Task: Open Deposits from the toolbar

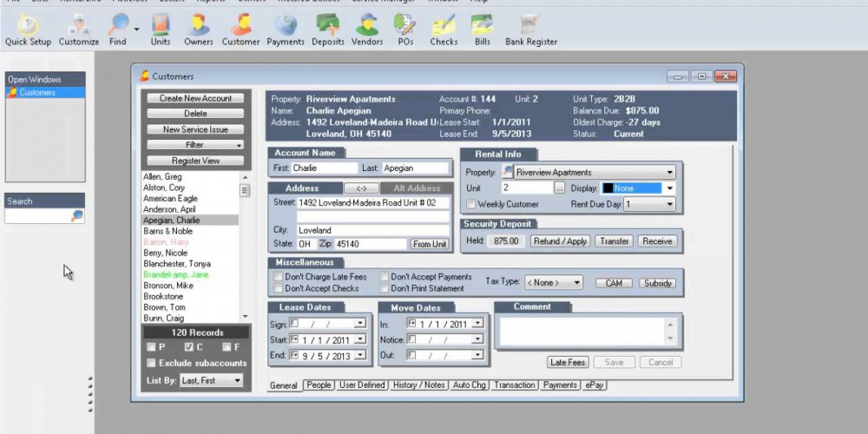Action: pos(328,30)
